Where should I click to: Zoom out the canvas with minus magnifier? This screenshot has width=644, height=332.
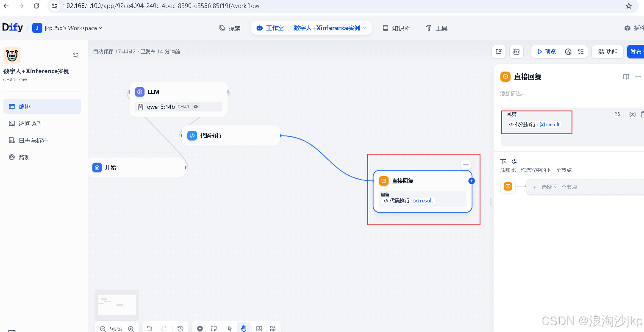point(103,329)
